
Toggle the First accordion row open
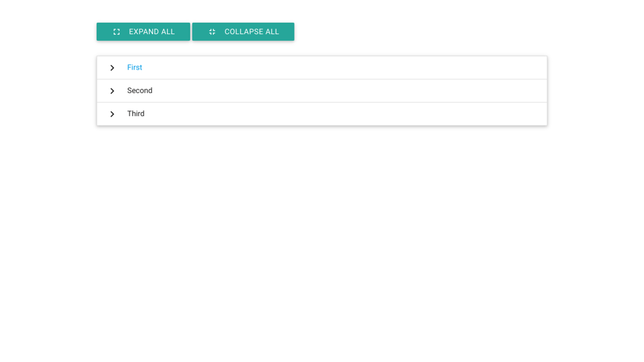point(268,68)
